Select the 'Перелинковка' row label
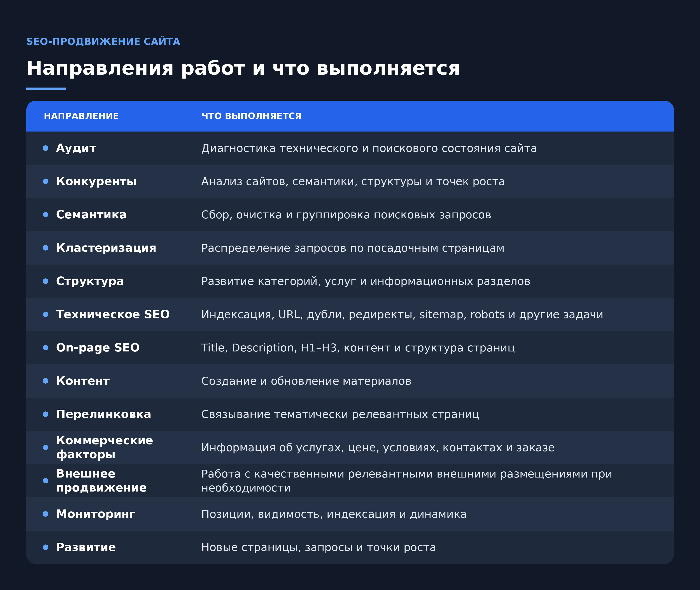The height and width of the screenshot is (590, 700). [104, 414]
